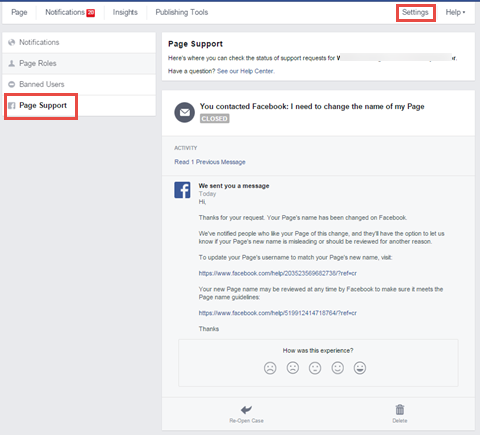
Task: Select Page Support in the sidebar
Action: pyautogui.click(x=79, y=106)
